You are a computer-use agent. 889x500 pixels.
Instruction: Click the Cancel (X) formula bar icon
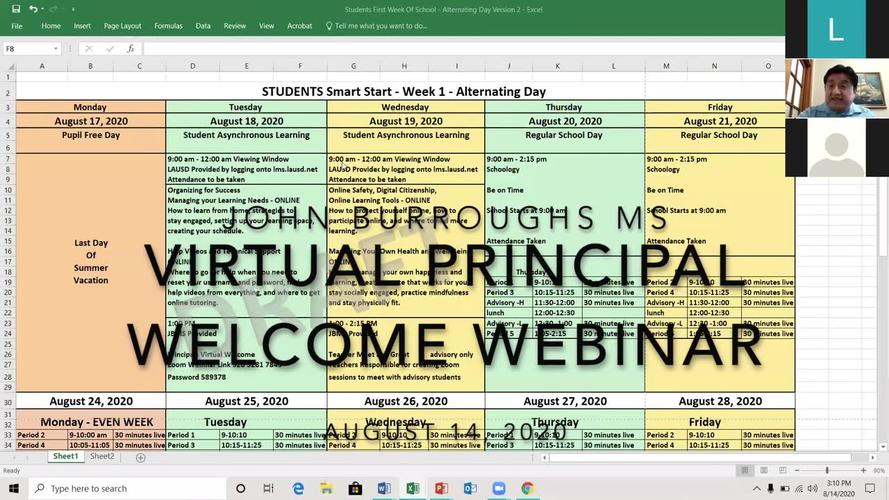point(88,49)
